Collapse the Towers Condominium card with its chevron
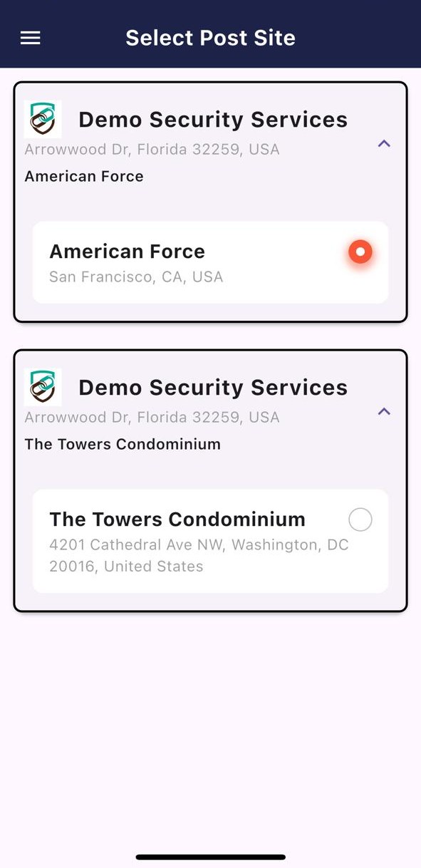 point(384,411)
